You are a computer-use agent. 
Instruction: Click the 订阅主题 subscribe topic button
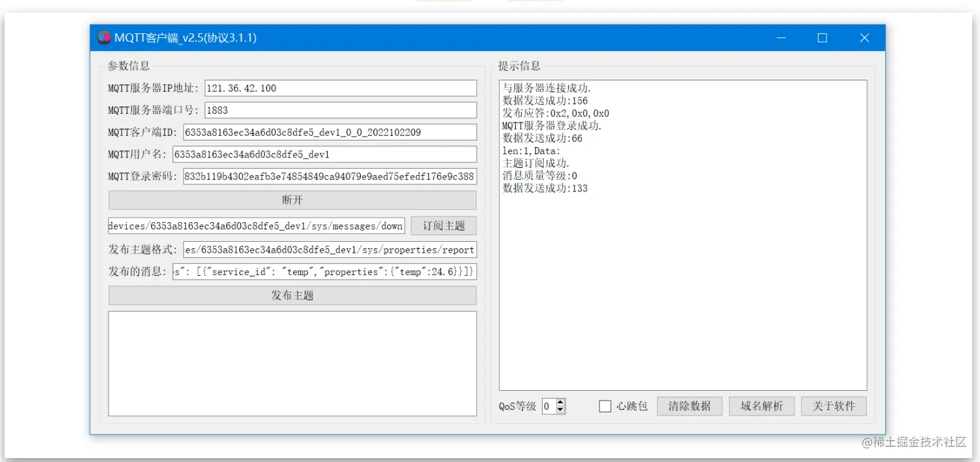click(x=443, y=225)
